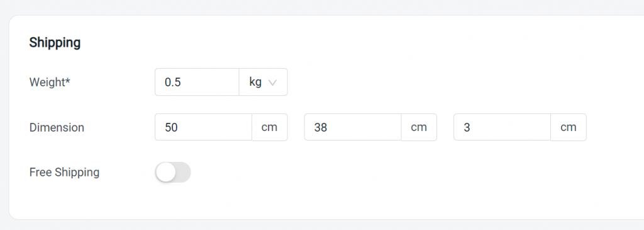
Task: Enable the Free Shipping switch
Action: point(173,173)
